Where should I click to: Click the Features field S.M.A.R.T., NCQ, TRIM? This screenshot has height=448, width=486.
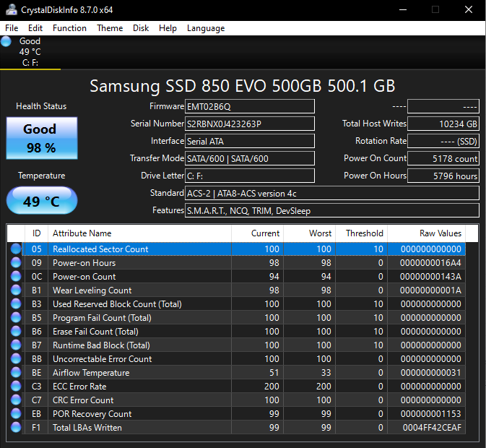[332, 210]
